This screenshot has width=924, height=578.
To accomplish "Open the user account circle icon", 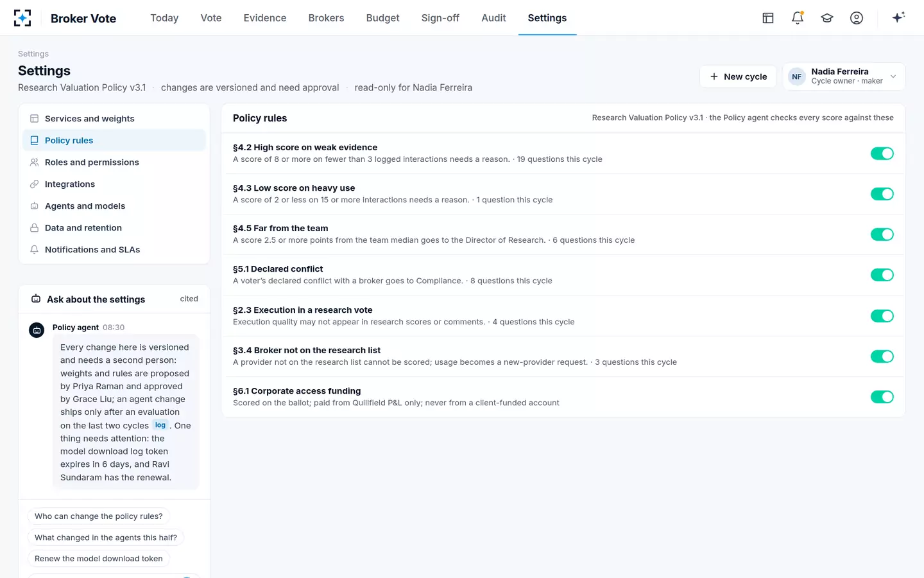I will [x=857, y=18].
